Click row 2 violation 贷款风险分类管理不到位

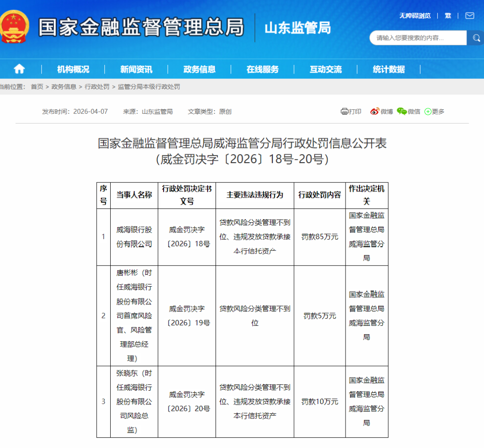(255, 316)
